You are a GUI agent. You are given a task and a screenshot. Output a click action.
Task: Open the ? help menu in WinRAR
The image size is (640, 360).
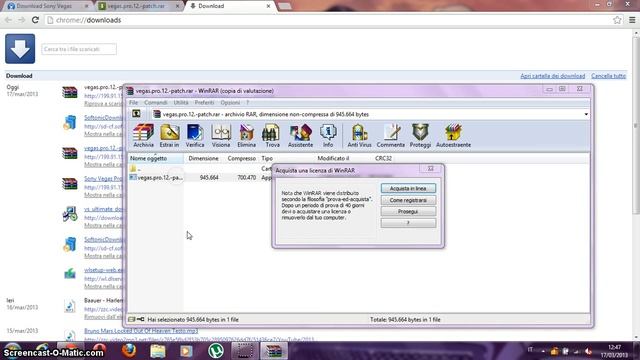247,102
